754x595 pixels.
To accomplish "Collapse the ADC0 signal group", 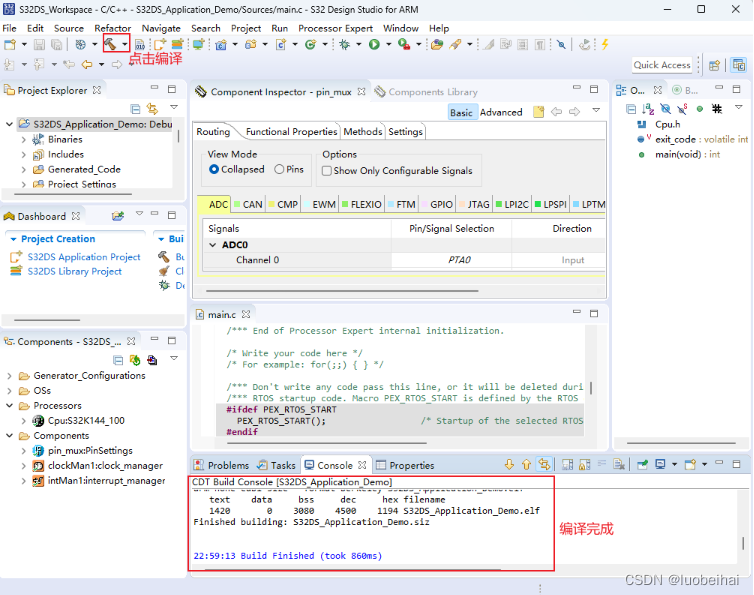I will pyautogui.click(x=213, y=245).
